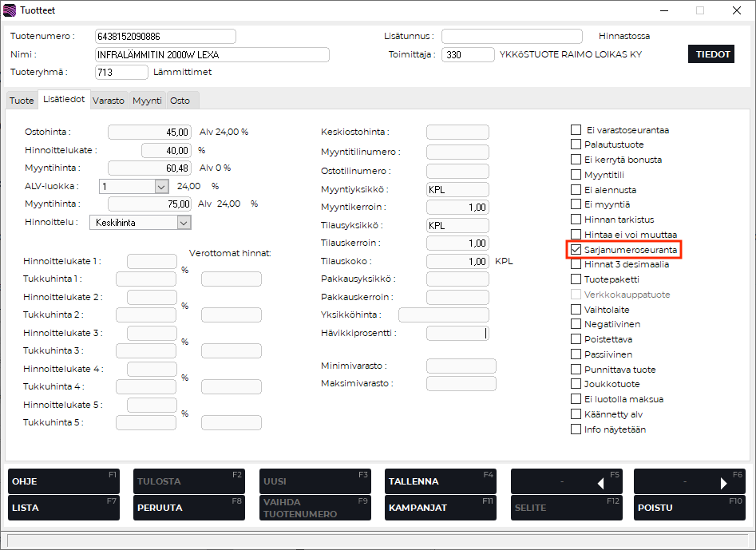The height and width of the screenshot is (550, 756).
Task: Click the TIEDOT button
Action: coord(710,54)
